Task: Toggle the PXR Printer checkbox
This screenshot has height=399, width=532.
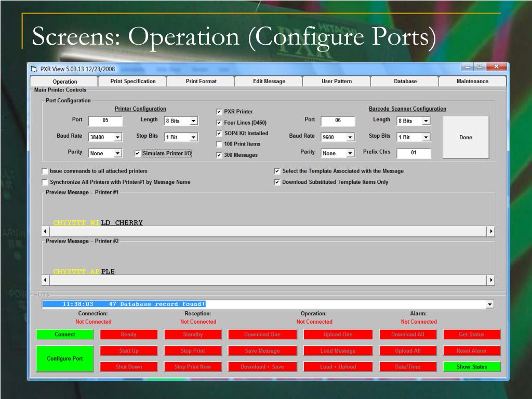Action: click(x=219, y=112)
